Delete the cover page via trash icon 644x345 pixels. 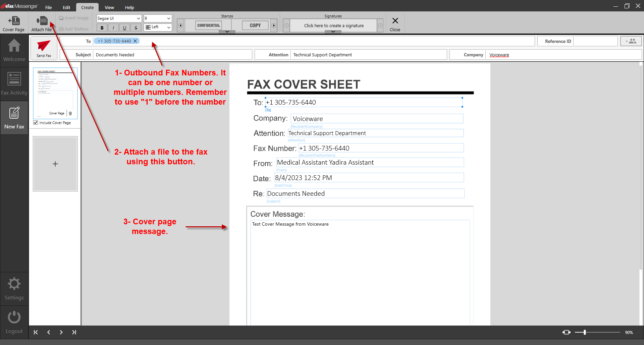pyautogui.click(x=70, y=113)
